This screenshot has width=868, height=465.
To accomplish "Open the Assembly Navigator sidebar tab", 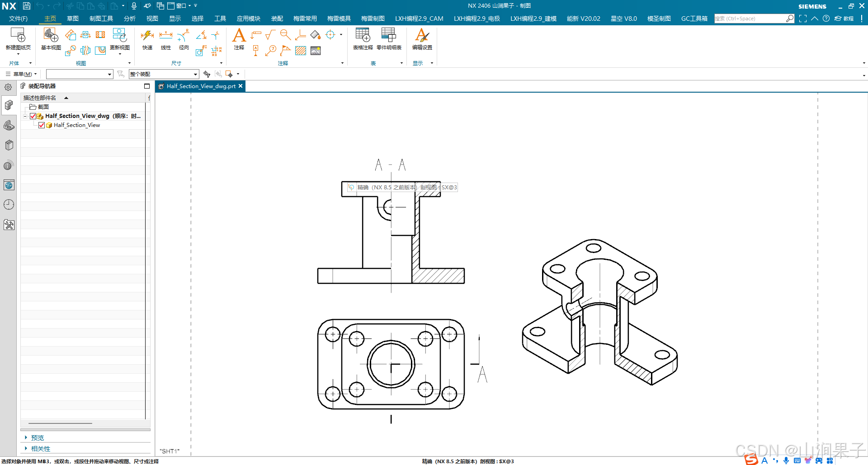I will pyautogui.click(x=9, y=105).
